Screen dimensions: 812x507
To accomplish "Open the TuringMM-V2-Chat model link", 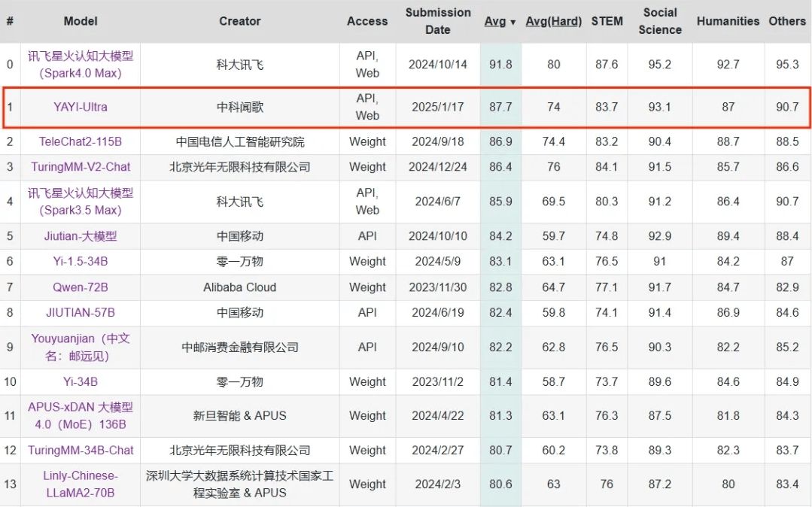I will pyautogui.click(x=81, y=167).
